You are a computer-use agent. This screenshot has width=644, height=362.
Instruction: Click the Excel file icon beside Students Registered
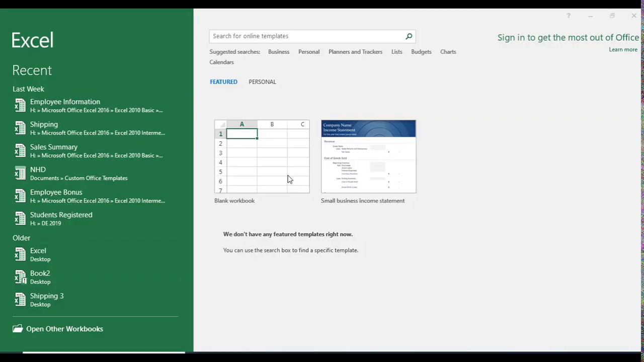(20, 219)
